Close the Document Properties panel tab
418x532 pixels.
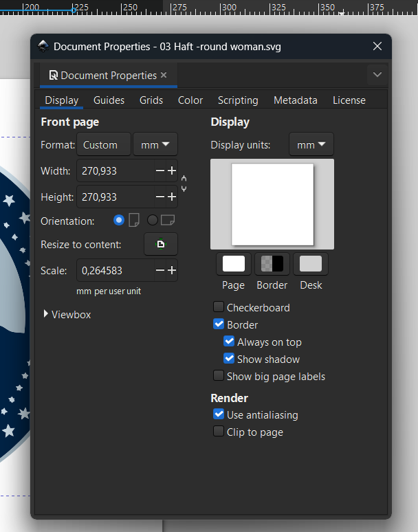pos(164,75)
